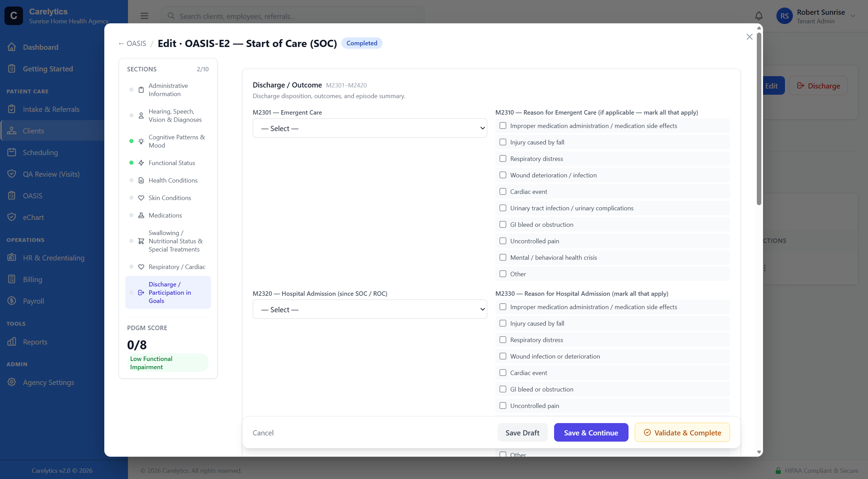Viewport: 868px width, 479px height.
Task: Click Save & Continue
Action: 591,433
